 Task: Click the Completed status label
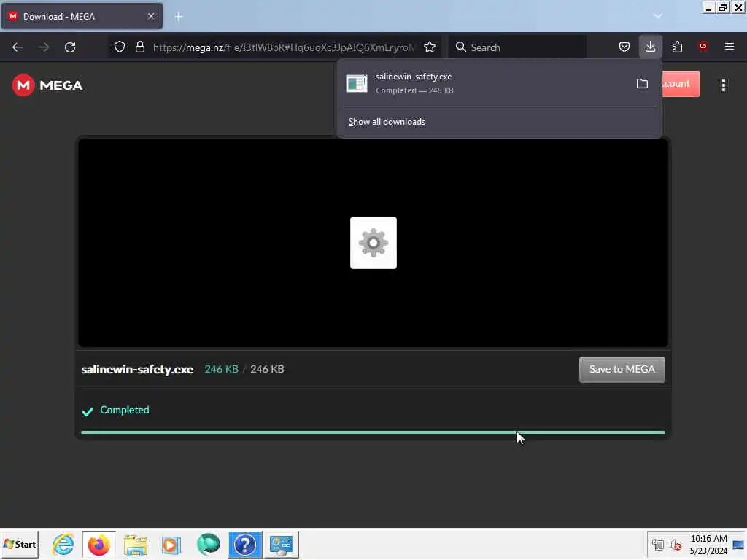(124, 410)
